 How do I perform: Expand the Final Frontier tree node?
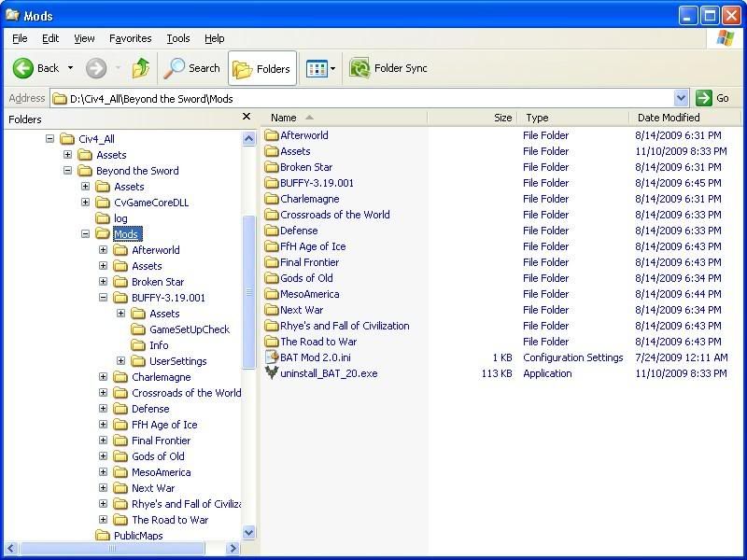103,440
